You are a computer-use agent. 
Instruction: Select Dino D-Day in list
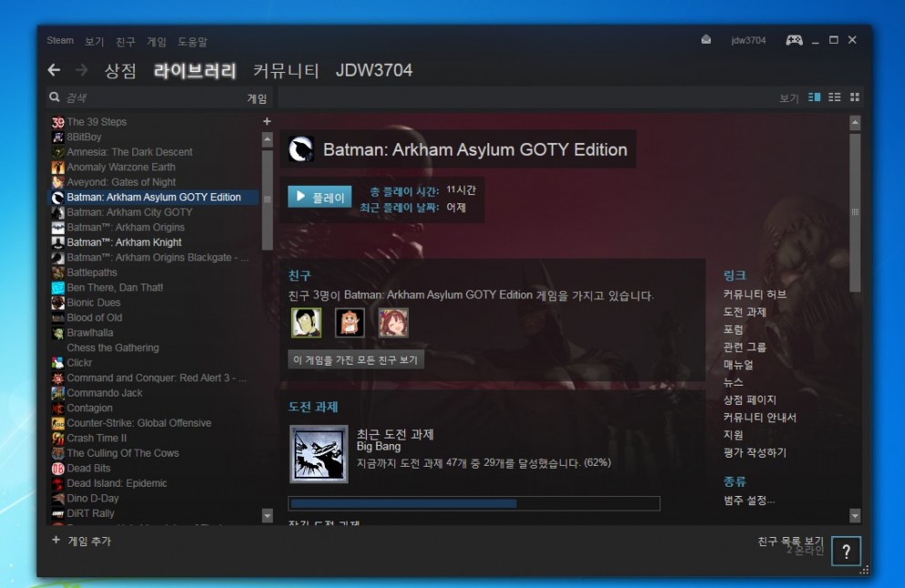click(92, 498)
